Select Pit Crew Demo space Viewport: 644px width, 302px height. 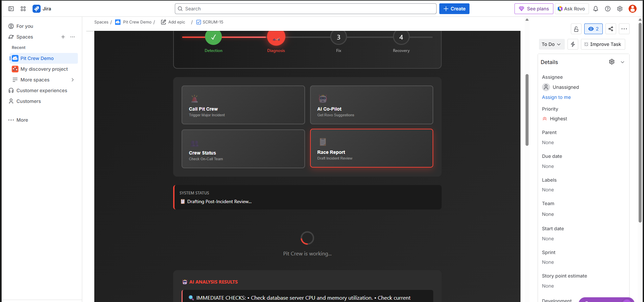point(44,58)
